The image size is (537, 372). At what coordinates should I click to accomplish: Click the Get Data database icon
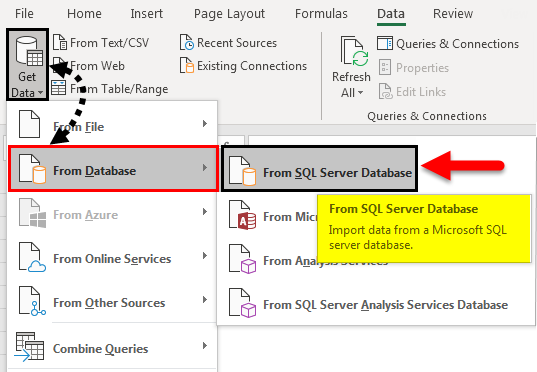(x=29, y=51)
